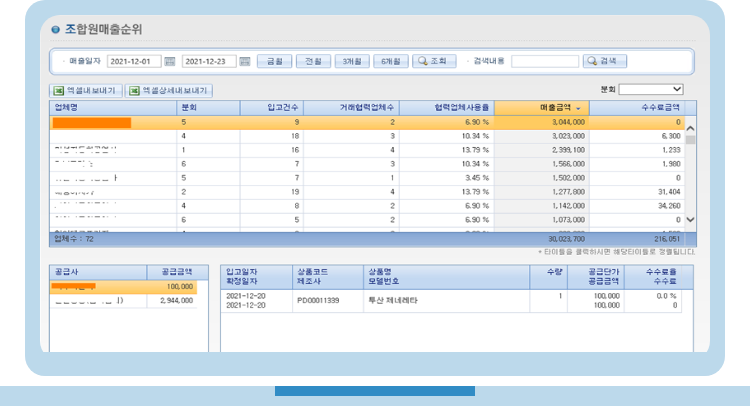750x406 pixels.
Task: Export details with 엑셀상세내보내기 button
Action: [x=169, y=90]
